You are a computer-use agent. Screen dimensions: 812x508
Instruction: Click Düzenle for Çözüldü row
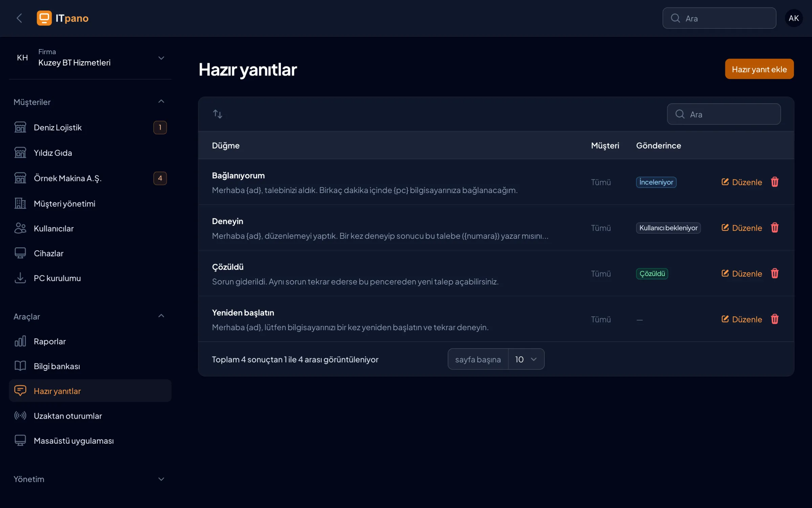(x=742, y=274)
